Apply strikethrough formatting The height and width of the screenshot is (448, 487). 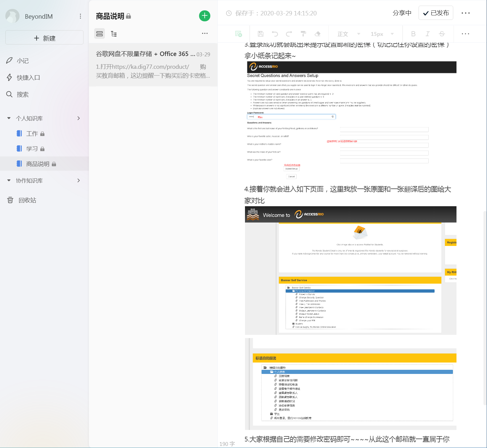point(442,34)
